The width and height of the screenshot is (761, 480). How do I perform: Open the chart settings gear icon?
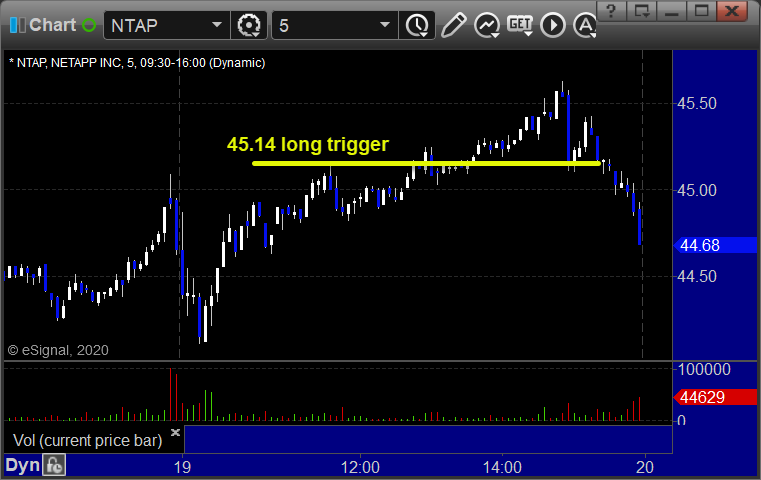click(249, 25)
